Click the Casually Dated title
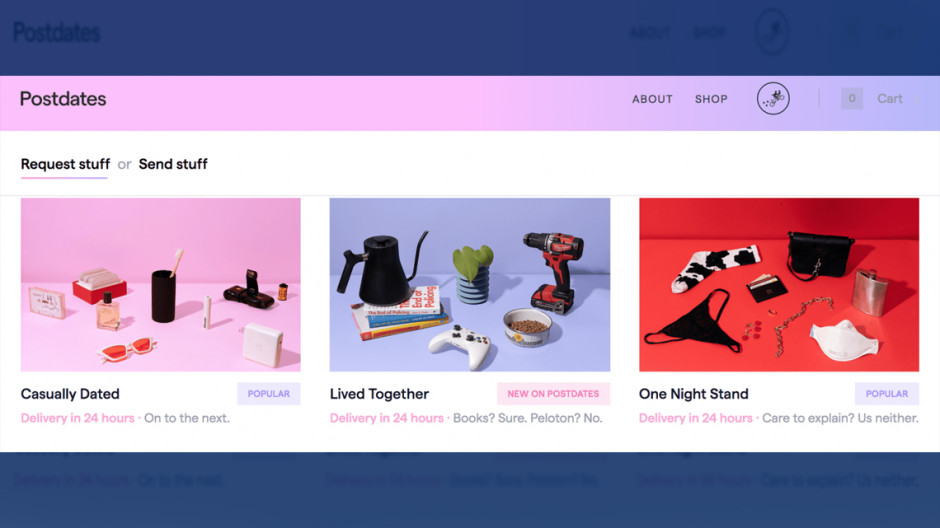Screen dimensions: 940x528 click(70, 394)
